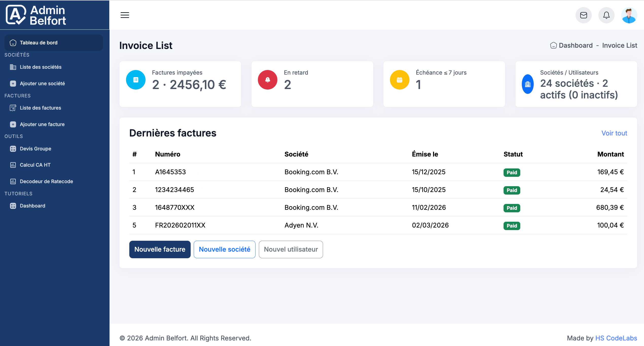This screenshot has height=346, width=644.
Task: Click the mail envelope icon in header
Action: point(583,15)
